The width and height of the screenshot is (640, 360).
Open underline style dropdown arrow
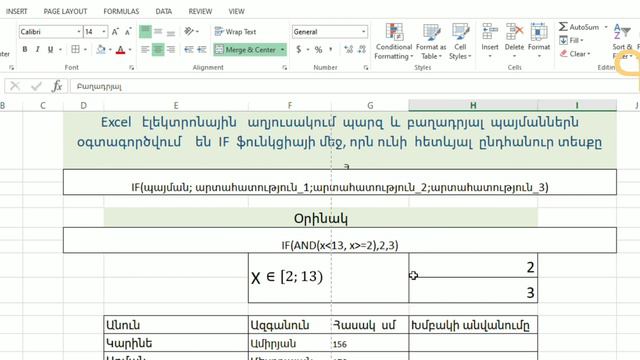60,49
